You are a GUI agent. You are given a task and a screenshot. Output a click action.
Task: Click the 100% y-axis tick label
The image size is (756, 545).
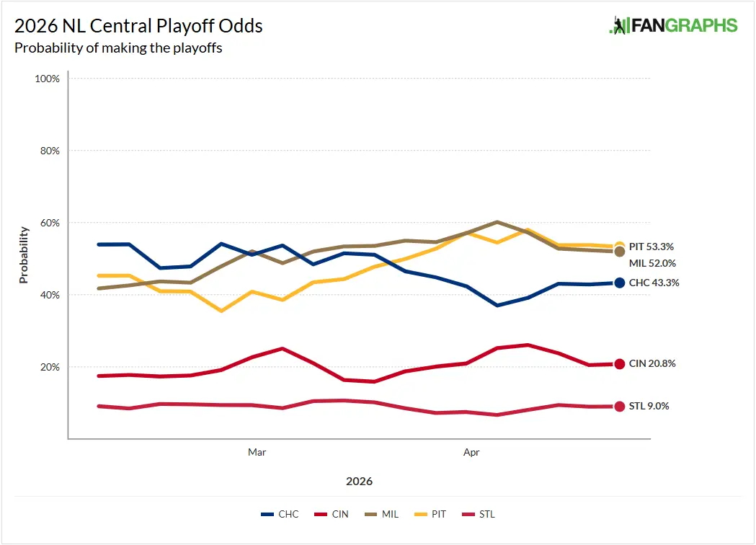[x=48, y=78]
